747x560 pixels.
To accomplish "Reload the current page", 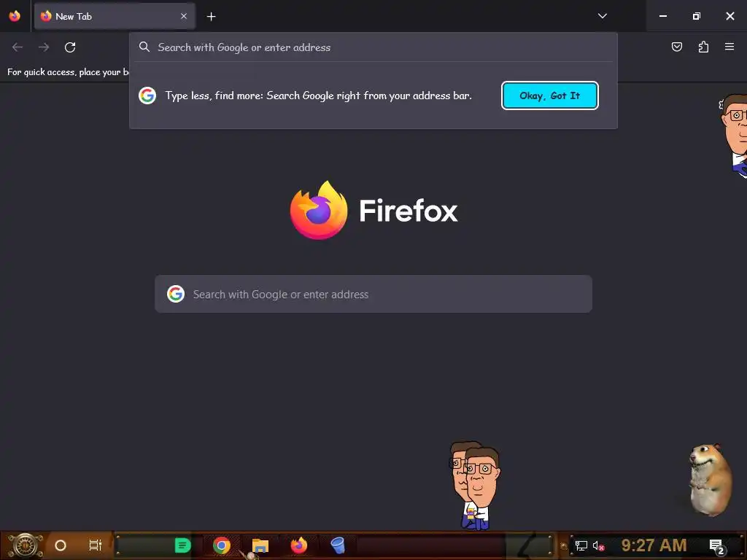I will pos(70,47).
